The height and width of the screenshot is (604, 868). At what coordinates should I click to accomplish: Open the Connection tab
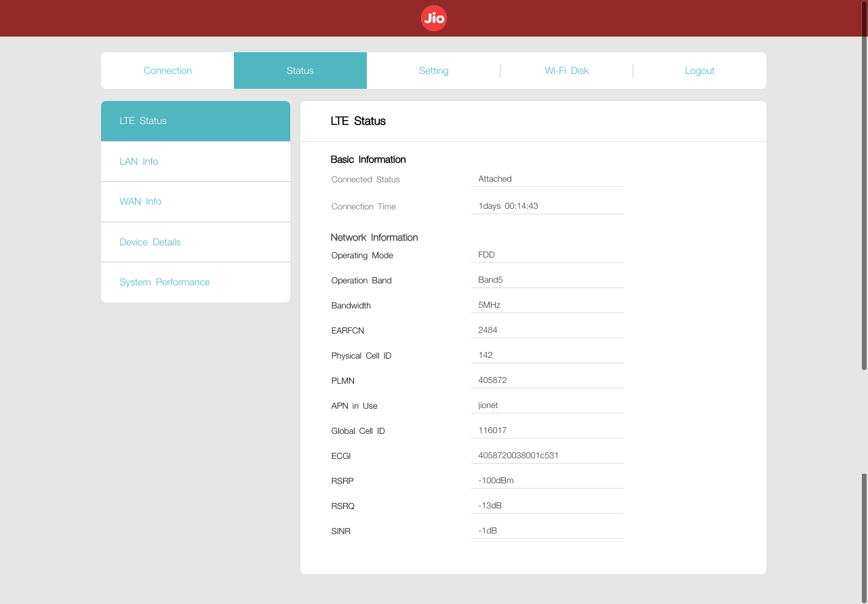tap(167, 71)
